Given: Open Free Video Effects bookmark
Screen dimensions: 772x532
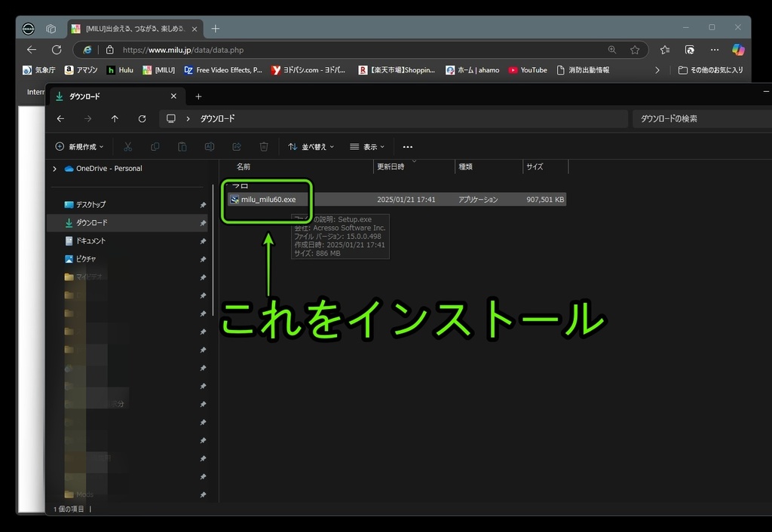Looking at the screenshot, I should click(x=223, y=70).
